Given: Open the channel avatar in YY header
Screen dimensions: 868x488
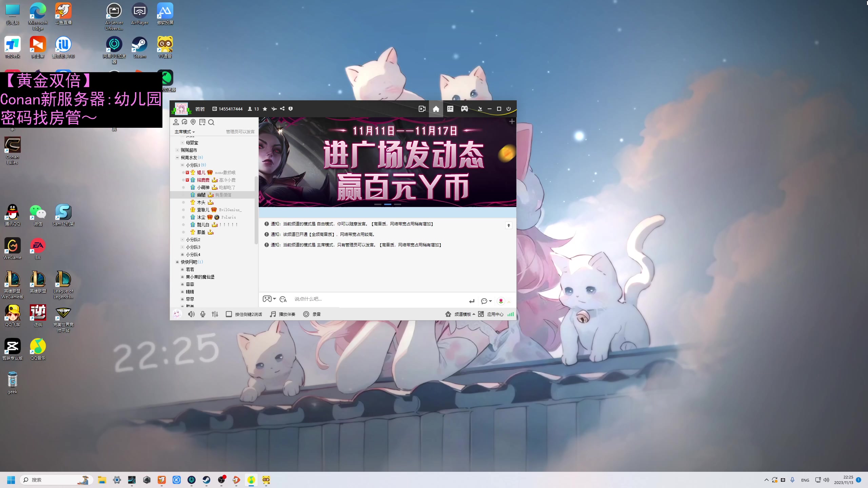Looking at the screenshot, I should point(181,109).
